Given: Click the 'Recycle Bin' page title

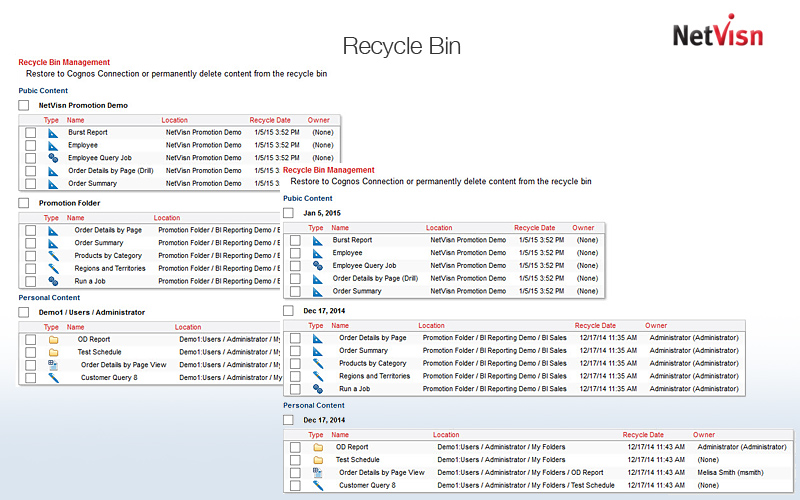Looking at the screenshot, I should (x=402, y=46).
